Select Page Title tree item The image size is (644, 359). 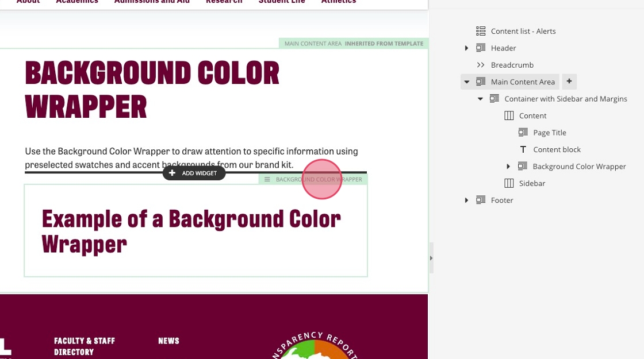coord(550,133)
